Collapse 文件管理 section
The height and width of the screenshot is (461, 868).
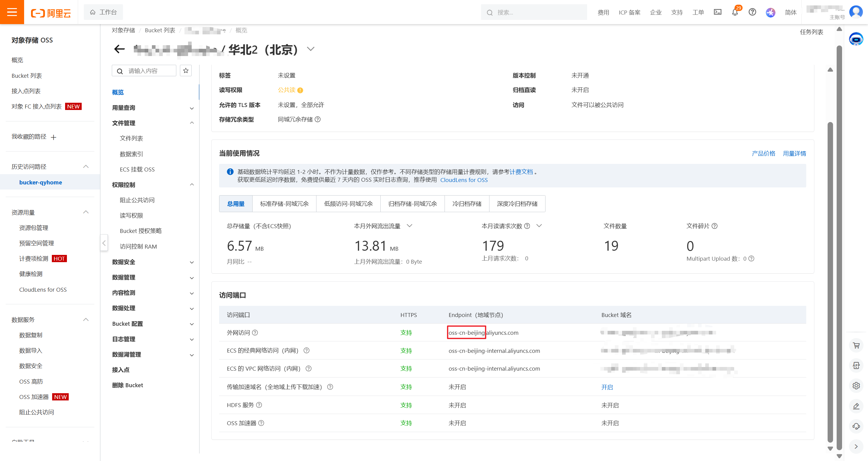click(x=192, y=123)
